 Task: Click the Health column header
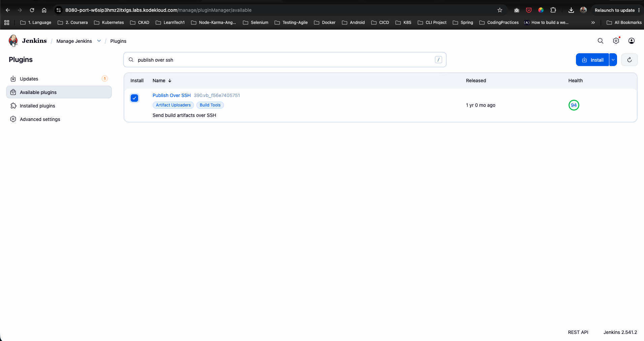(x=575, y=81)
